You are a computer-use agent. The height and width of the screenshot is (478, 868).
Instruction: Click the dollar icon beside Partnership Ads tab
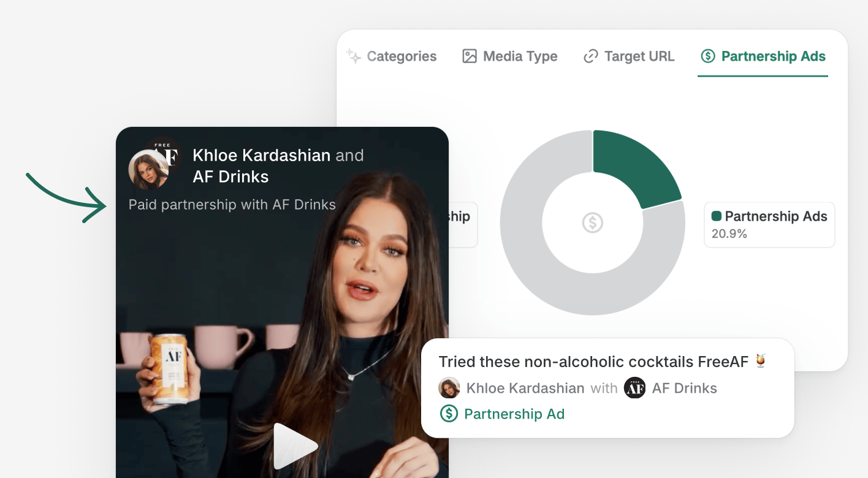[x=707, y=56]
